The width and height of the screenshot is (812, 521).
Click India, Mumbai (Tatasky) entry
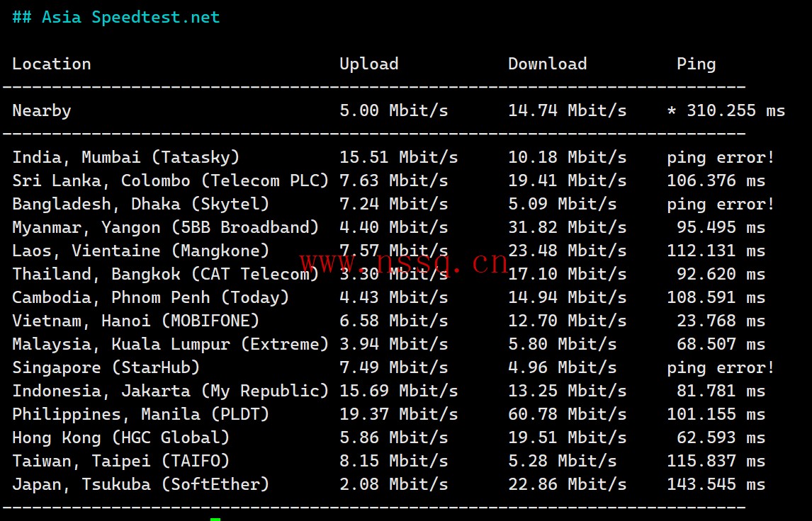126,157
